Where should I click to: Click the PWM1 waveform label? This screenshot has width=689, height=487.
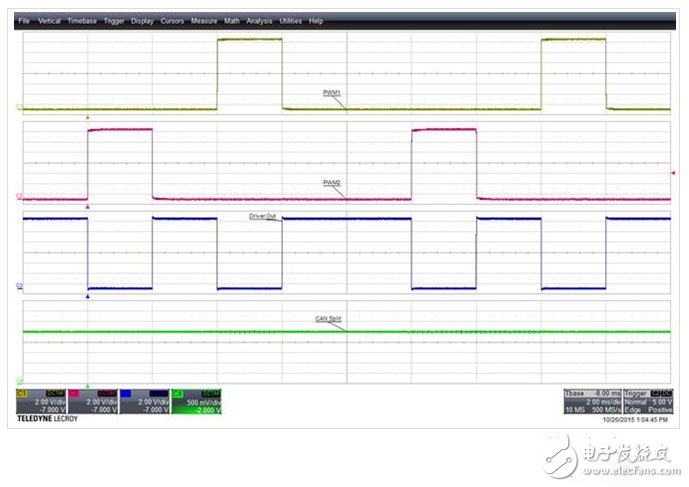pyautogui.click(x=333, y=91)
